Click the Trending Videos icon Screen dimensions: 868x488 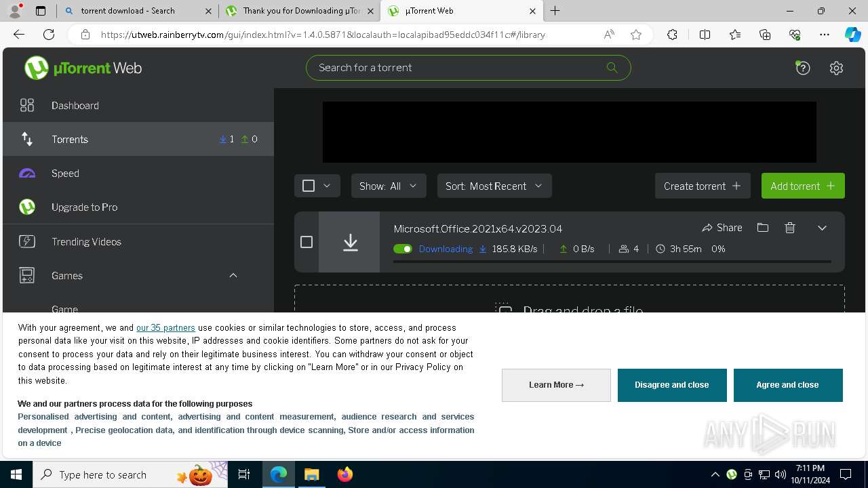(x=27, y=241)
